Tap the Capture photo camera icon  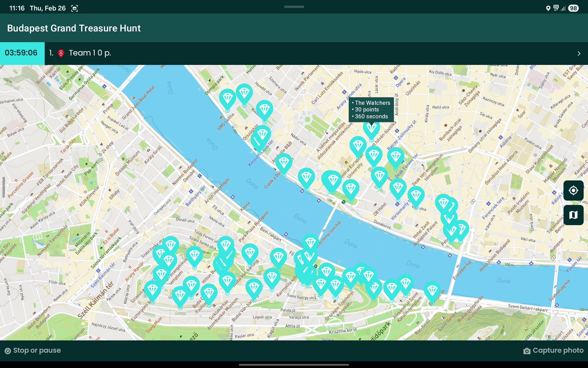pos(527,351)
